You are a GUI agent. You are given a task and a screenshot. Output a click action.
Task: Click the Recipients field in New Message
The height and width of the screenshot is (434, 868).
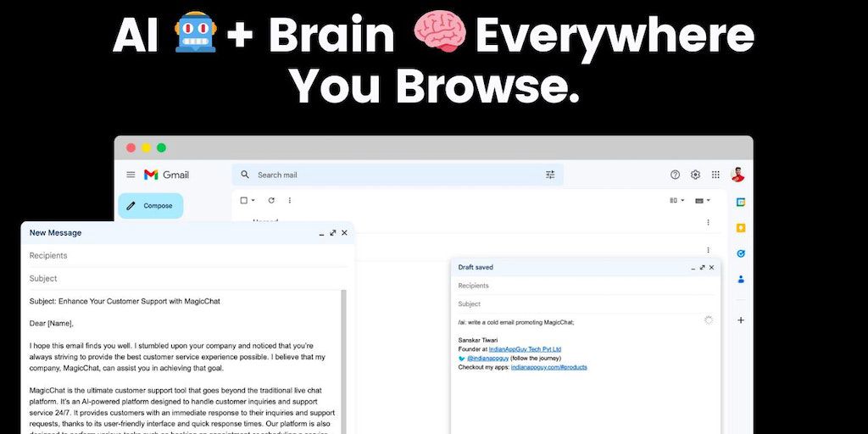(187, 256)
